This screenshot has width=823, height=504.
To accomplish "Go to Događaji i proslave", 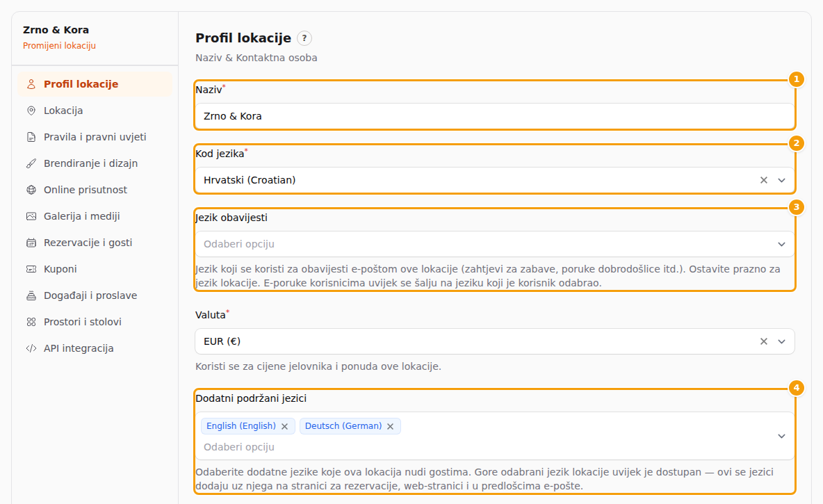I will (95, 295).
